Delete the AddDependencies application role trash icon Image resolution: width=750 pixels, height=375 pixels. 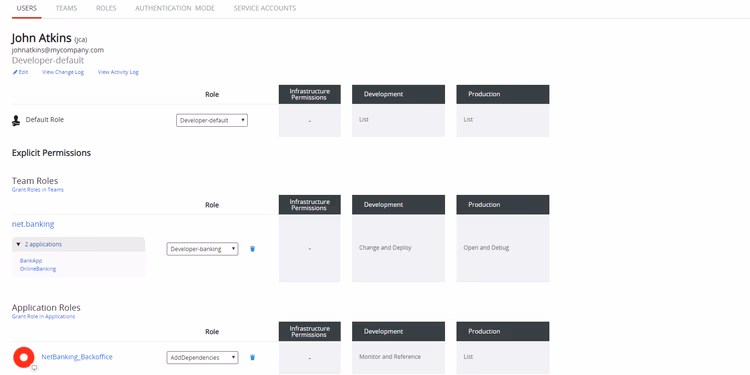tap(253, 357)
